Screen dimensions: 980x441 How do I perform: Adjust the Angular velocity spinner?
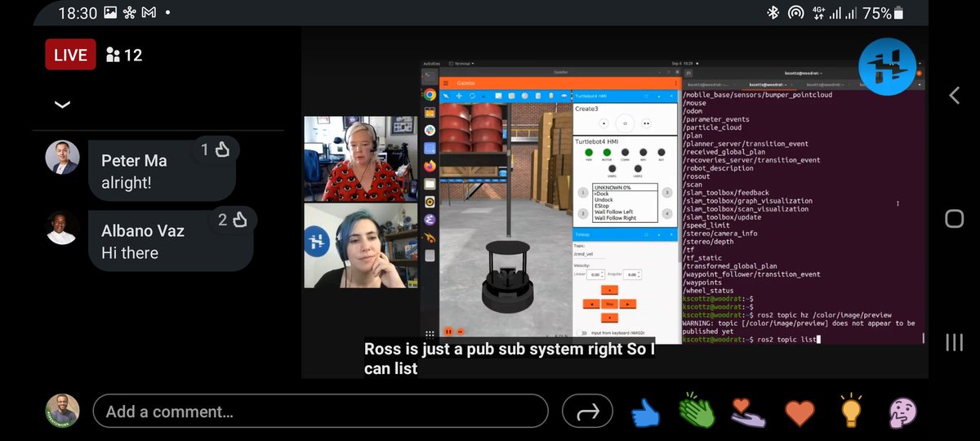point(631,274)
